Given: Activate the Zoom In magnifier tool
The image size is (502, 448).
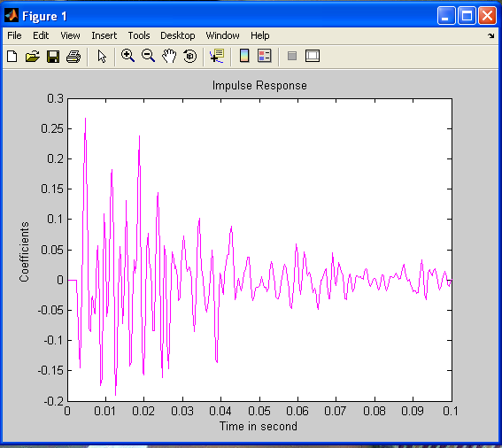Looking at the screenshot, I should click(127, 56).
